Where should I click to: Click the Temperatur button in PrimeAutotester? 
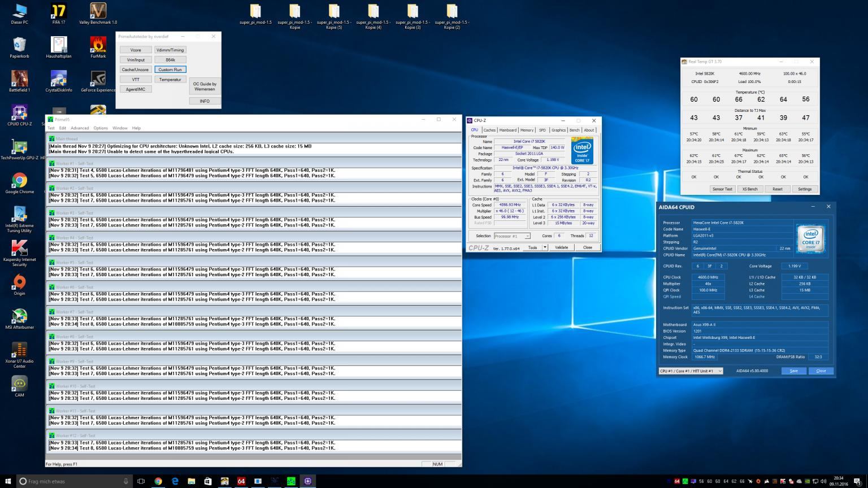point(170,80)
